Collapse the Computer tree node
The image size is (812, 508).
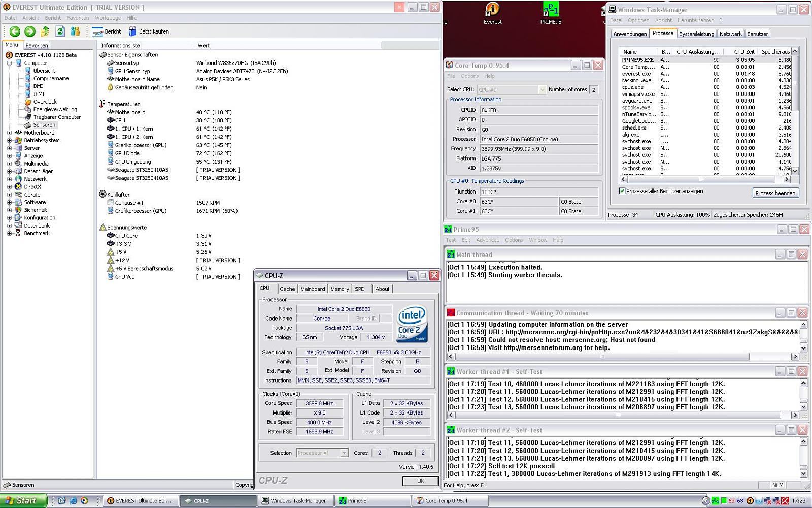tap(9, 63)
